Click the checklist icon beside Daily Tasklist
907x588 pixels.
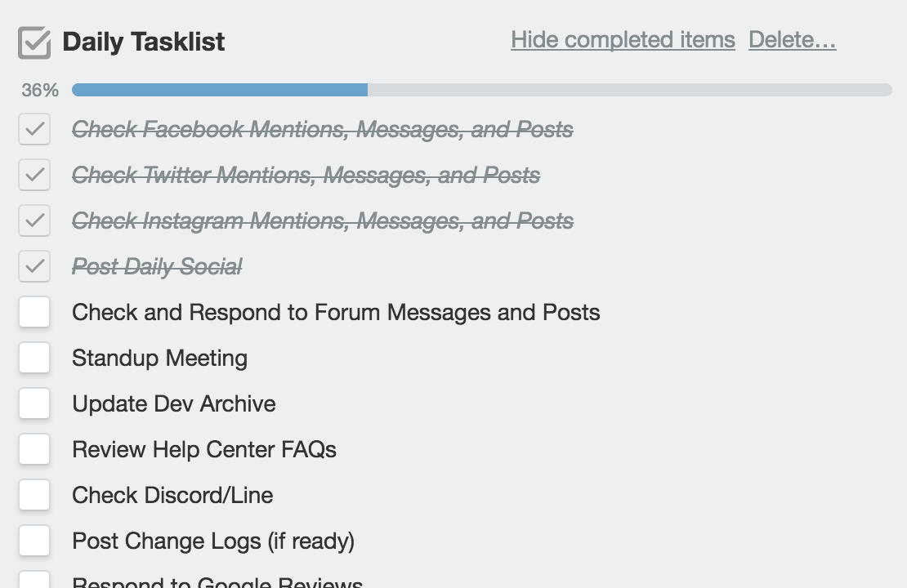point(34,42)
